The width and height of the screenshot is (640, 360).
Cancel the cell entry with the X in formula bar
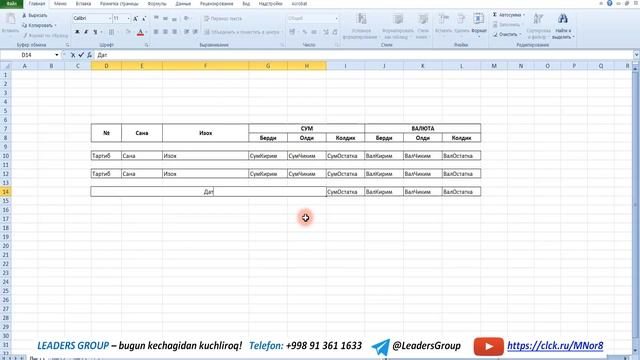click(x=73, y=55)
